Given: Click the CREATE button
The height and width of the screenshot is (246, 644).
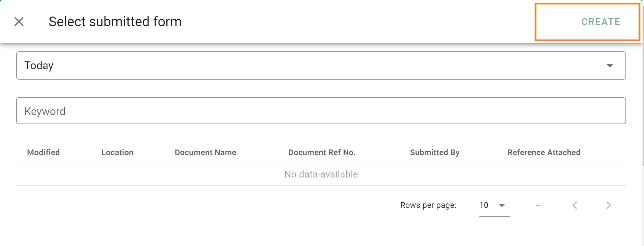Looking at the screenshot, I should [x=600, y=22].
